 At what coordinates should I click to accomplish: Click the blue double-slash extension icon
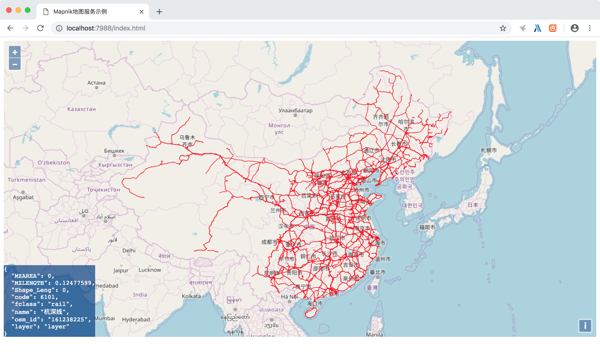click(537, 28)
